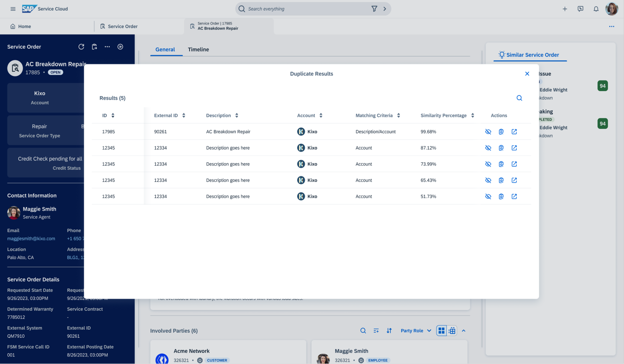Click the filter icon in search bar
The height and width of the screenshot is (364, 624).
374,9
